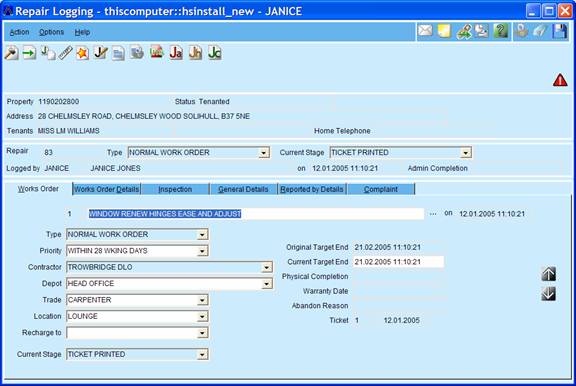
Task: Click the Original Target End date value
Action: click(388, 248)
